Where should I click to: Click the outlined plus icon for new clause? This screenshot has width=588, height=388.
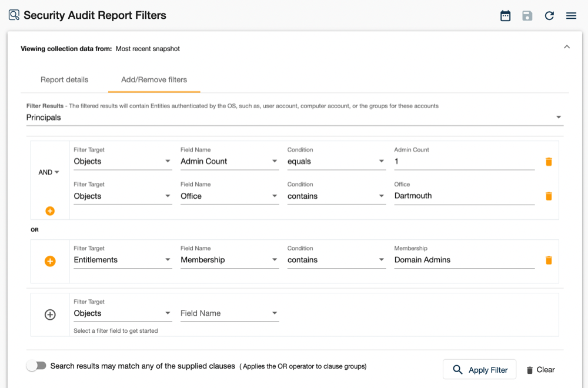[50, 315]
